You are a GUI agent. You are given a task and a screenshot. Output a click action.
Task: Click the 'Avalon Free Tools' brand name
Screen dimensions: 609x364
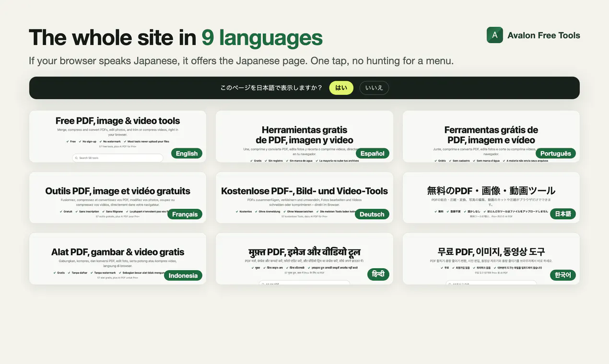coord(544,35)
